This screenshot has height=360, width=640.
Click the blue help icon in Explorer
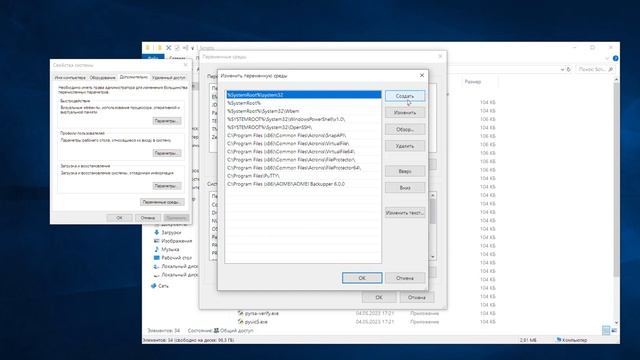[x=616, y=58]
